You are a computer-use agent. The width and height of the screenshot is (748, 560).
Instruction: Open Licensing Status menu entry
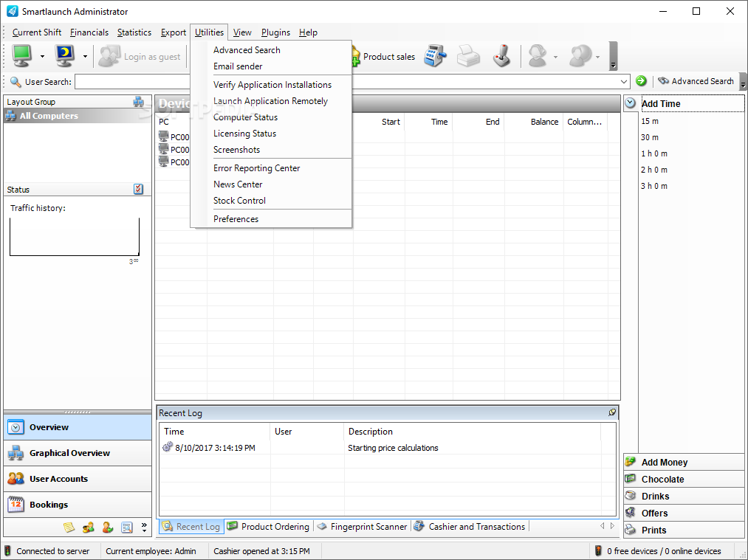click(x=271, y=134)
